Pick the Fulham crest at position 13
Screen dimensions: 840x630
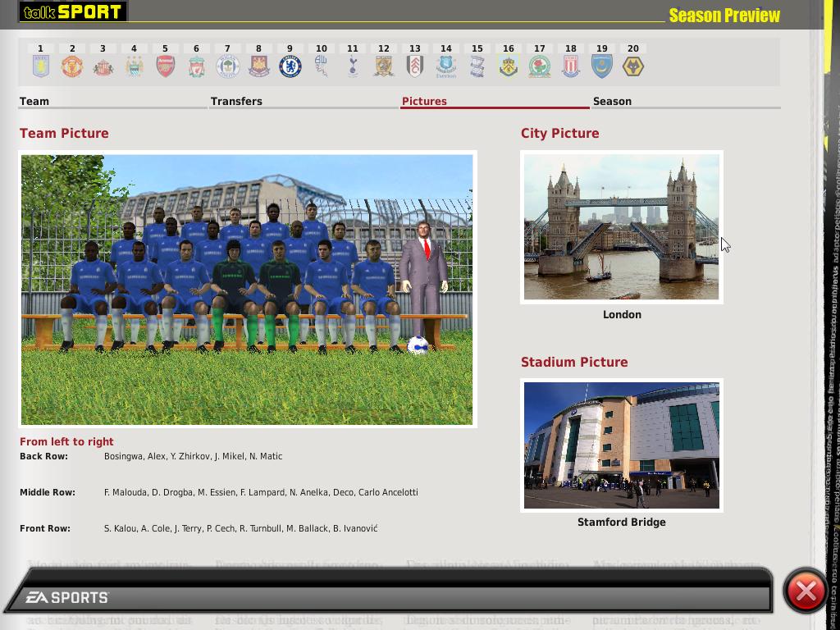pos(414,66)
